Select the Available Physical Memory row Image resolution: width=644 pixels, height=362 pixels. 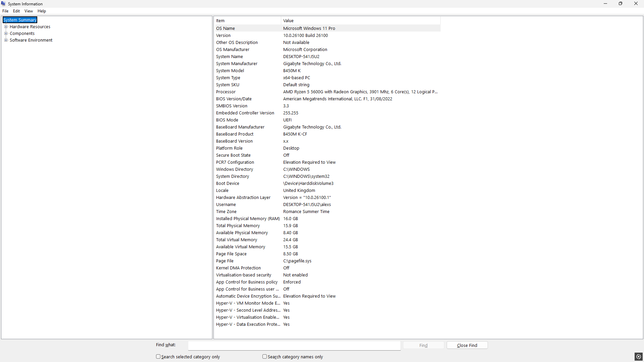click(328, 233)
